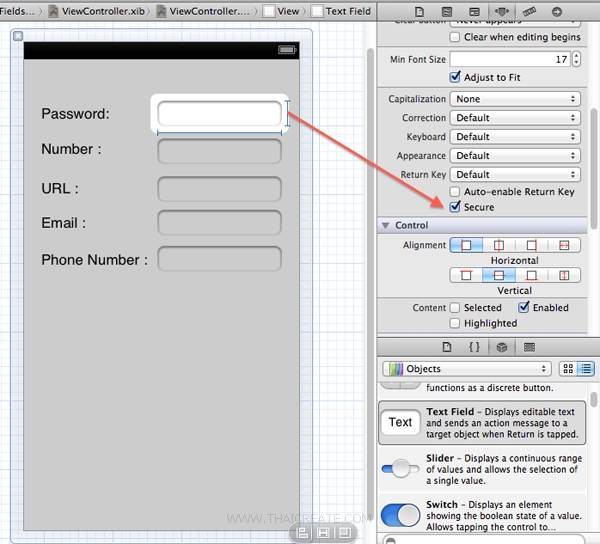Click the inspector panel vertical scrollbar
Image resolution: width=600 pixels, height=544 pixels.
pos(593,168)
